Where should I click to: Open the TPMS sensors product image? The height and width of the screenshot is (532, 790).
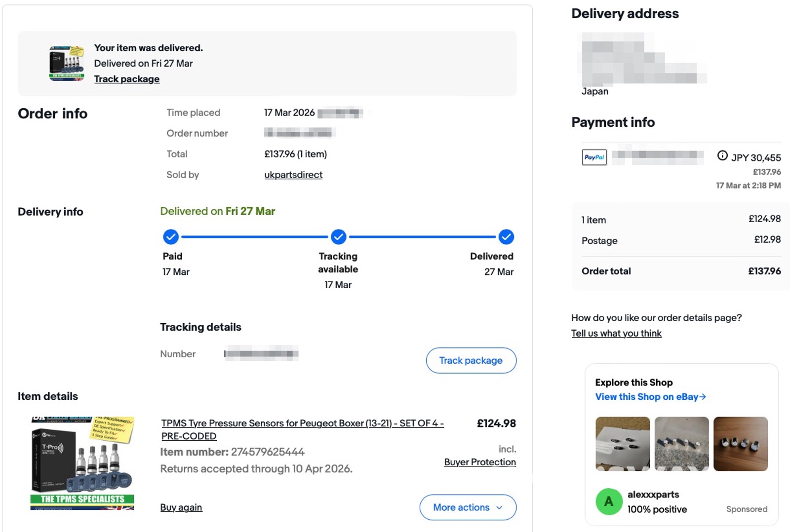pyautogui.click(x=82, y=463)
